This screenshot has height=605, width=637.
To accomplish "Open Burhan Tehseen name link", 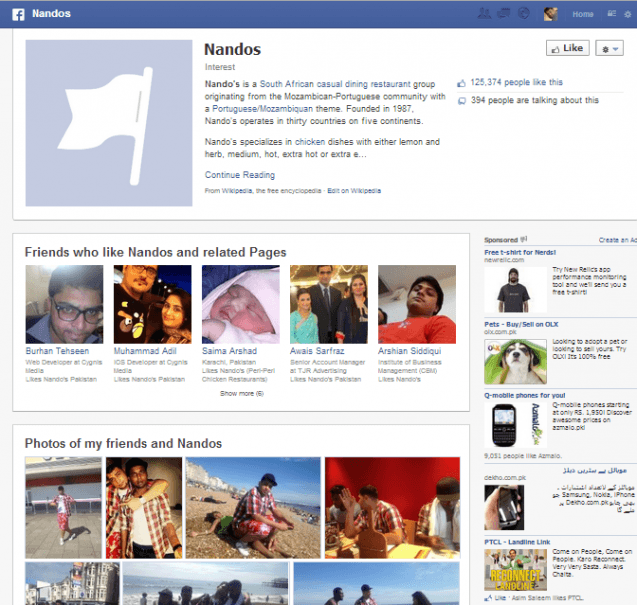I will 57,351.
